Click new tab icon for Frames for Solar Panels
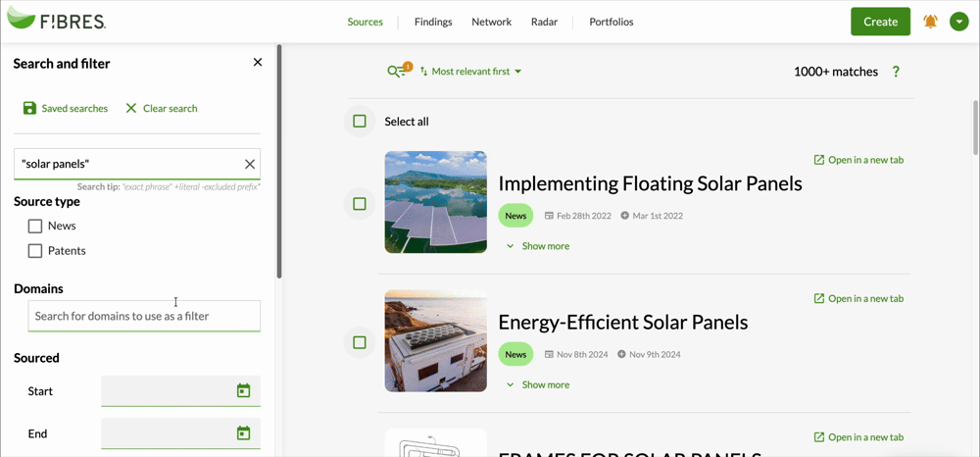The width and height of the screenshot is (980, 457). [x=818, y=437]
